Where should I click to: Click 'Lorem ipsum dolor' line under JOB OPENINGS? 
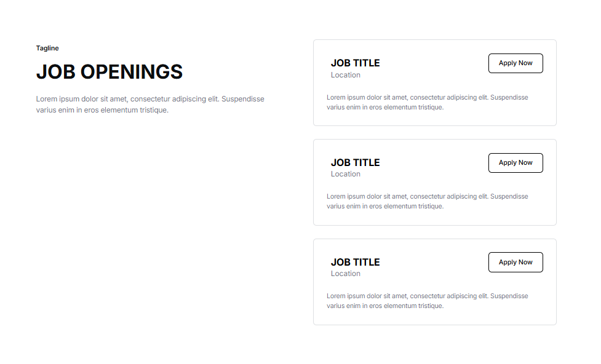coord(150,99)
